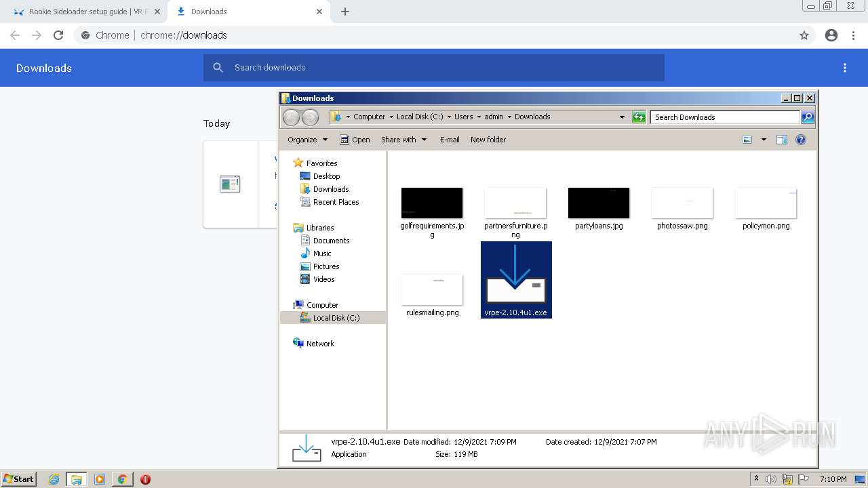The height and width of the screenshot is (488, 868).
Task: Bookmark this page with star icon
Action: 804,35
